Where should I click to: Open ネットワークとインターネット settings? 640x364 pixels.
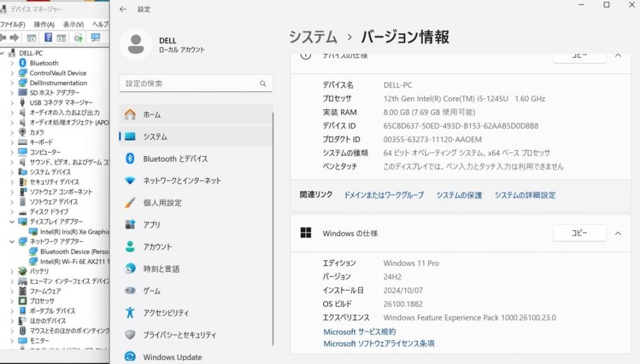pyautogui.click(x=196, y=181)
